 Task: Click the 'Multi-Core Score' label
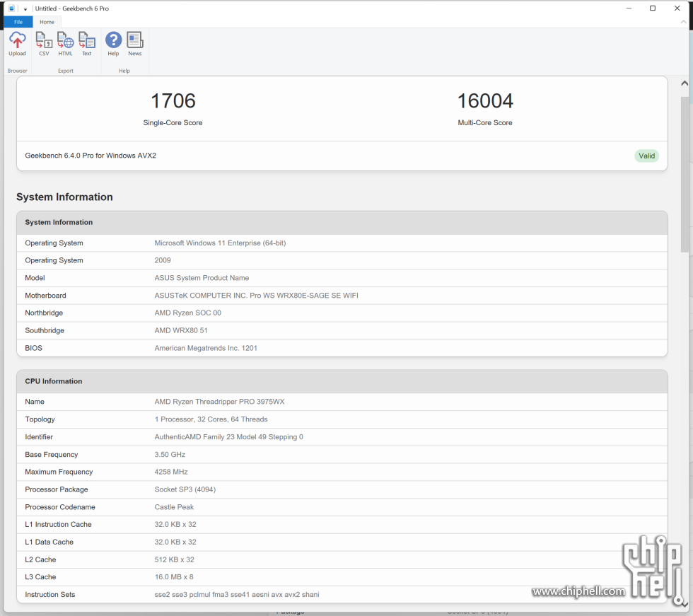pyautogui.click(x=485, y=123)
